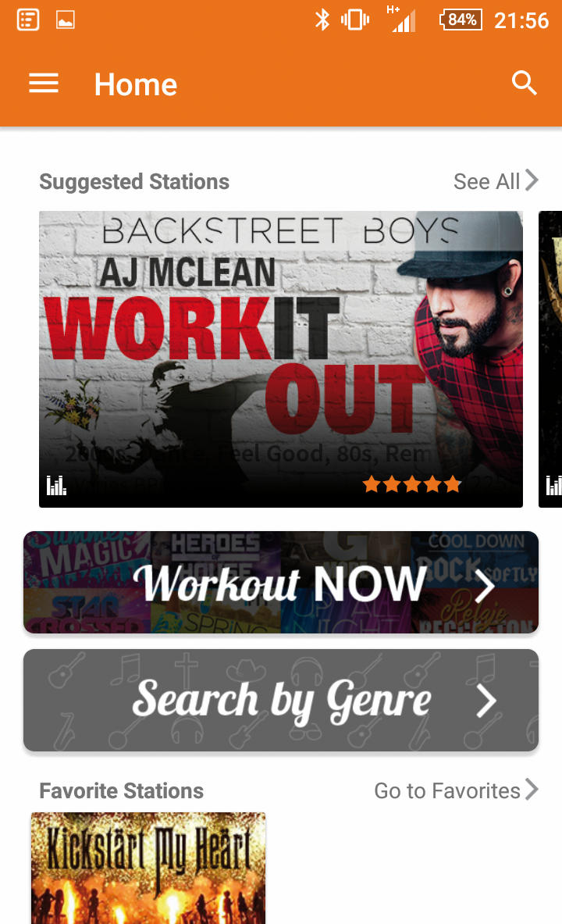Viewport: 562px width, 924px height.
Task: Tap the search magnifier icon
Action: 524,83
